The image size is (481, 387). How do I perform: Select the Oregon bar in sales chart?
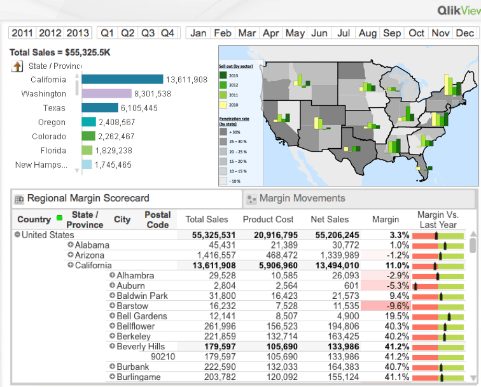(89, 122)
